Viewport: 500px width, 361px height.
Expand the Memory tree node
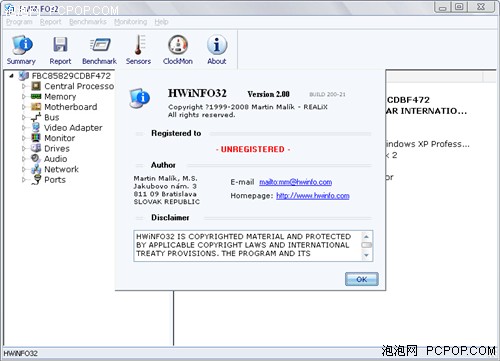24,96
